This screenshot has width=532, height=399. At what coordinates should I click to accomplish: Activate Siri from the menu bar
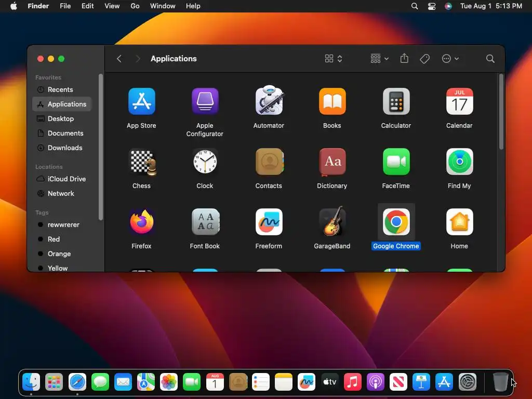tap(448, 6)
